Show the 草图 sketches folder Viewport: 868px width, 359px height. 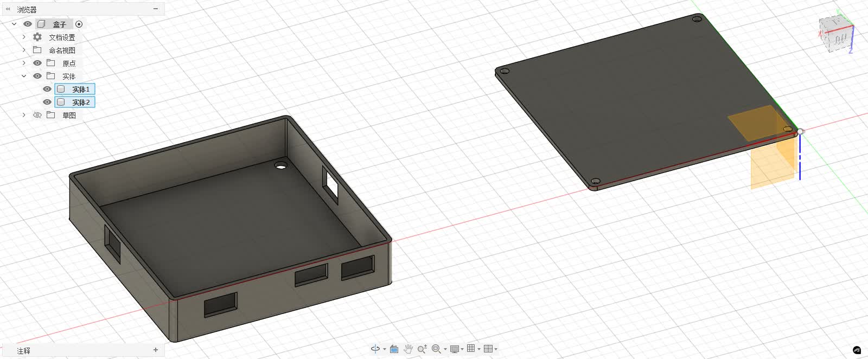(37, 115)
